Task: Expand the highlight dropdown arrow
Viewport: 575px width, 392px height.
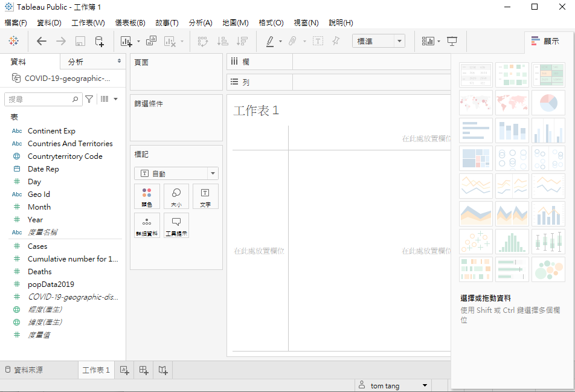Action: 280,42
